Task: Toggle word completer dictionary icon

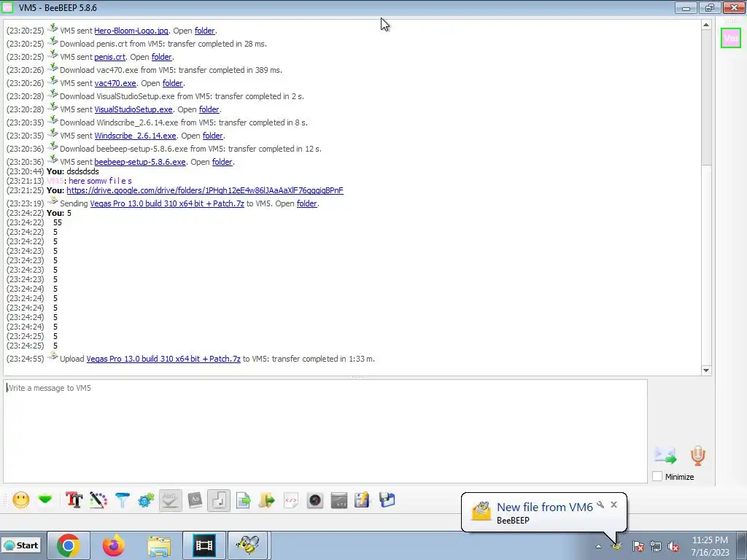Action: point(195,500)
